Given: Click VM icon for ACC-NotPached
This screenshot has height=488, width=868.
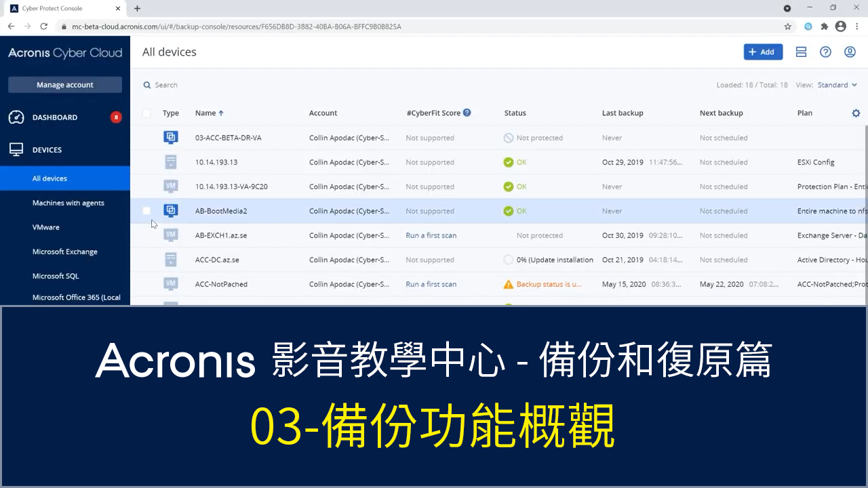Looking at the screenshot, I should coord(171,284).
